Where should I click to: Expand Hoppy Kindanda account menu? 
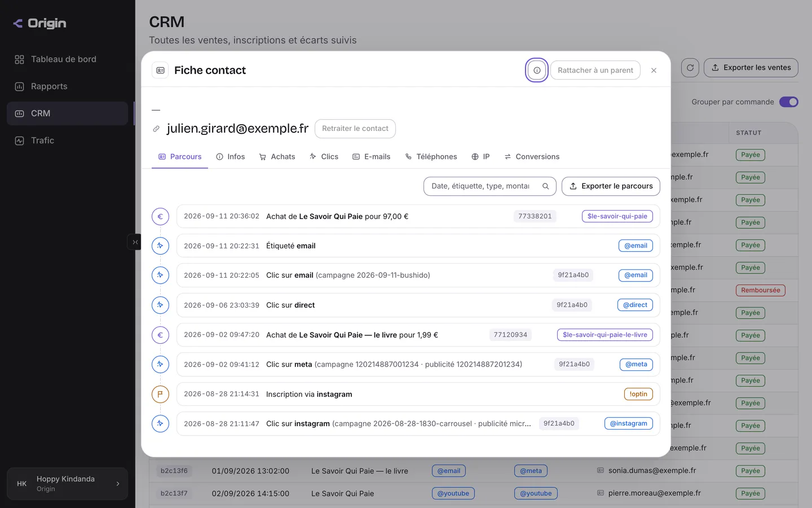(x=68, y=484)
